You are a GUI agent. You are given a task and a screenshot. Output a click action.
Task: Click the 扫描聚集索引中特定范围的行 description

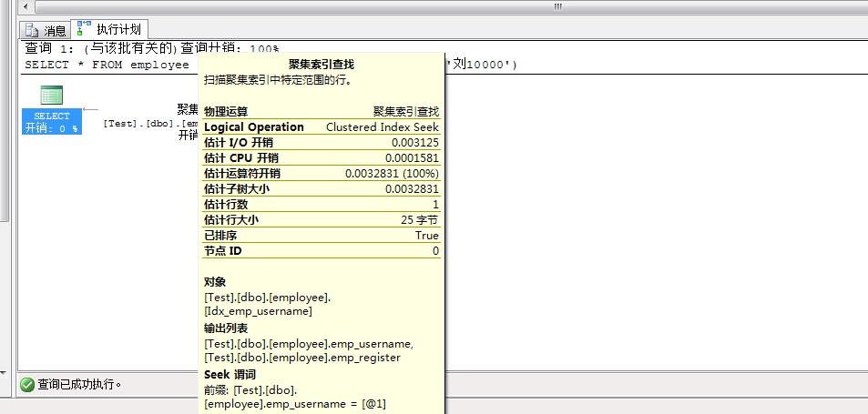pos(278,79)
